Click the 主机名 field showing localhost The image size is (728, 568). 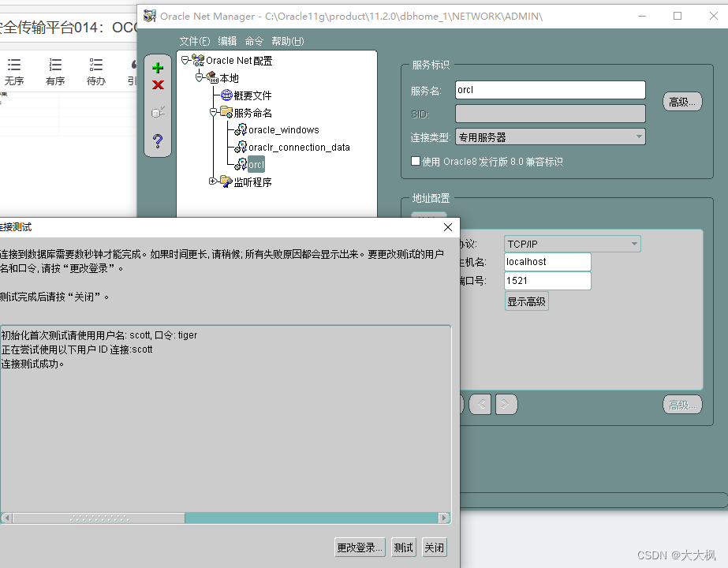pos(547,262)
